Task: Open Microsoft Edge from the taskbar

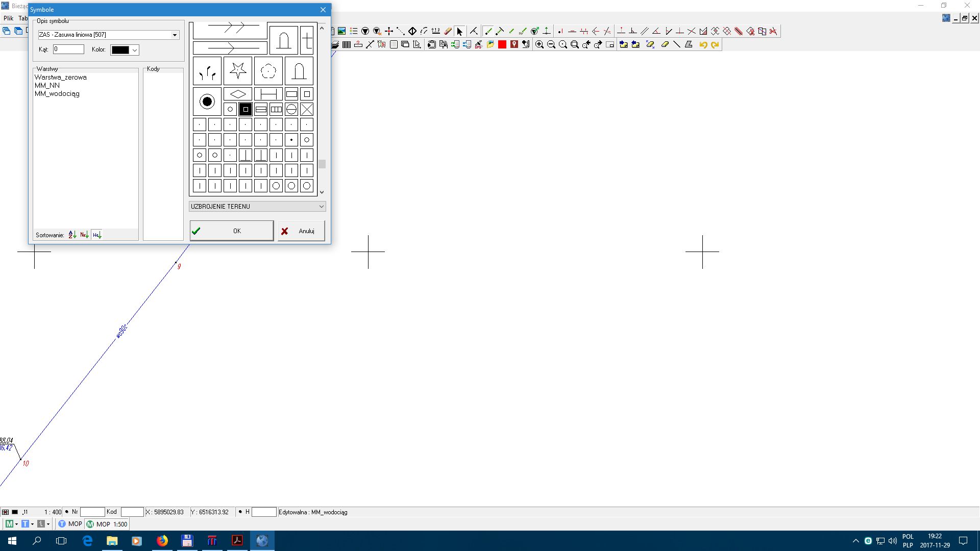Action: tap(87, 541)
